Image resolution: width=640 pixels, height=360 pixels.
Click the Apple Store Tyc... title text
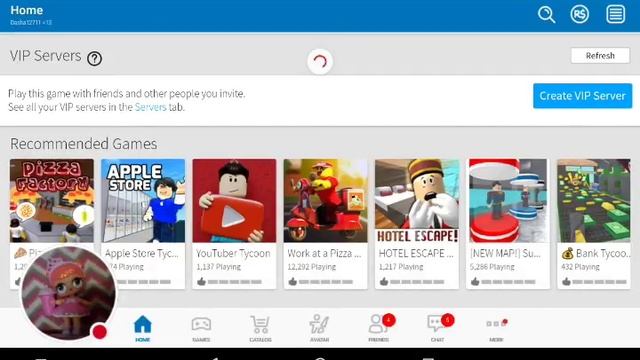142,253
